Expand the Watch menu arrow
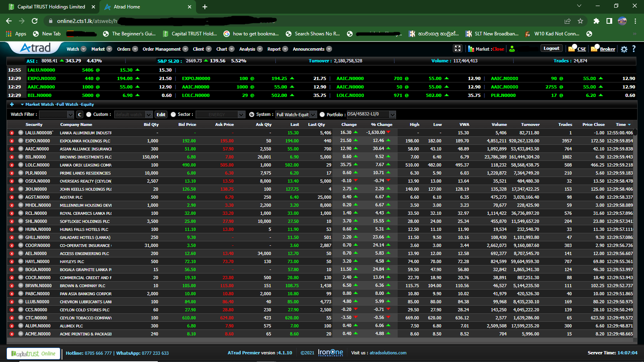The image size is (644, 362). pyautogui.click(x=83, y=49)
